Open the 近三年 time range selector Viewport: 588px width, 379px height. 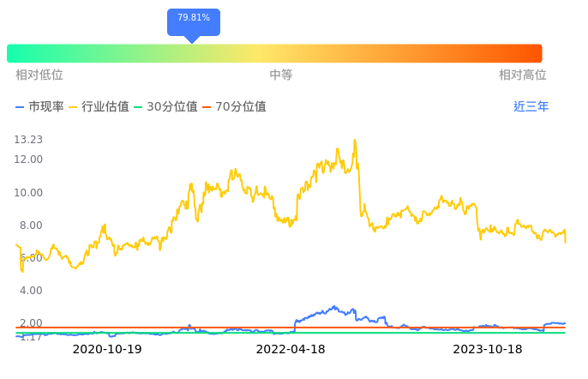click(x=531, y=107)
